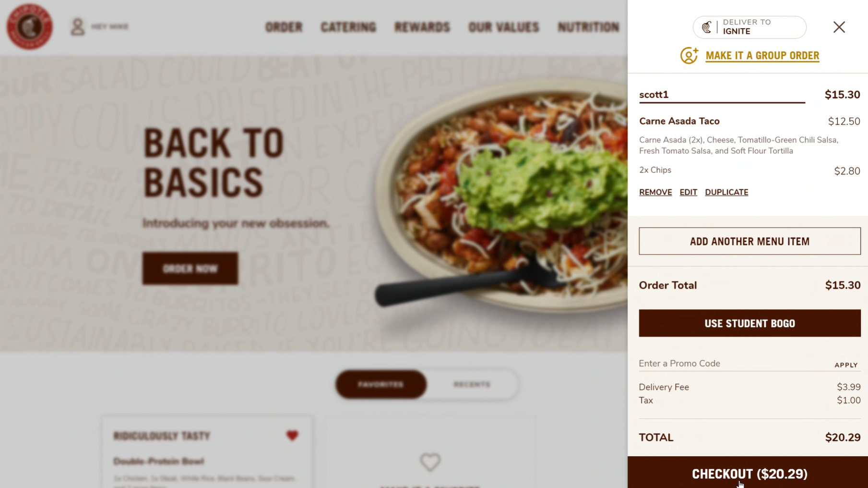
Task: Click Add Another Menu Item button
Action: [x=749, y=241]
